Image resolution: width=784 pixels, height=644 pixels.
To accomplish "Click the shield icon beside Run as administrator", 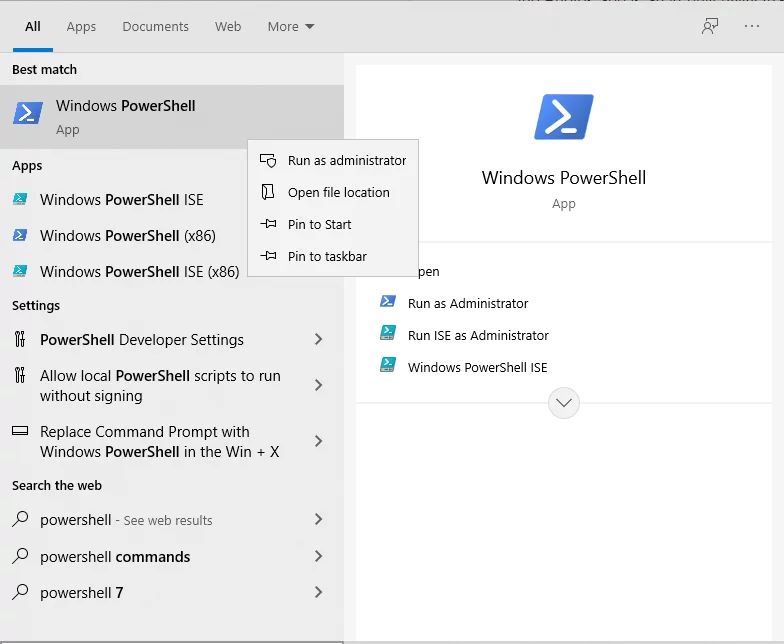I will pos(268,160).
